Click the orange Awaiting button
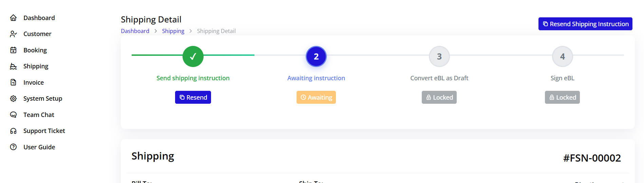644x183 pixels. pyautogui.click(x=316, y=97)
